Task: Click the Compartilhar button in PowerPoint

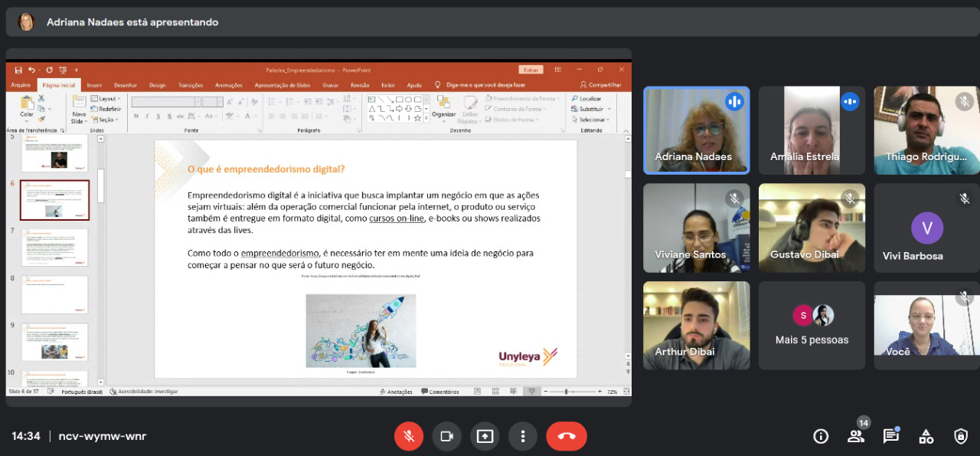Action: pos(601,85)
